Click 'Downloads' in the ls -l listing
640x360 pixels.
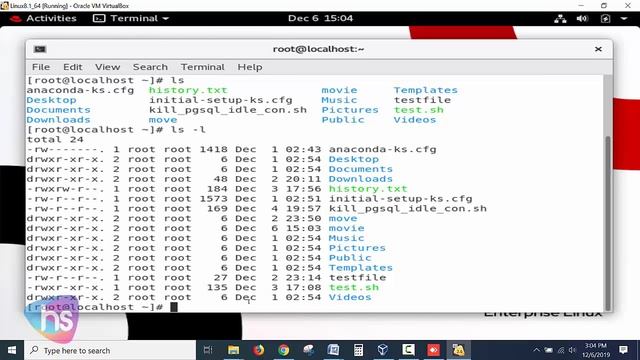pyautogui.click(x=361, y=179)
